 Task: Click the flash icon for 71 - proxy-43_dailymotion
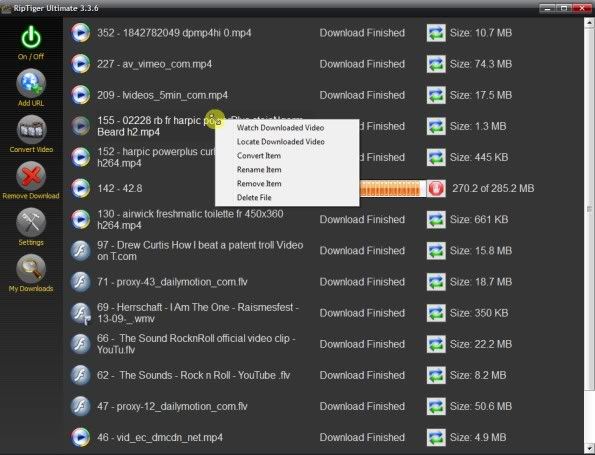tap(80, 282)
